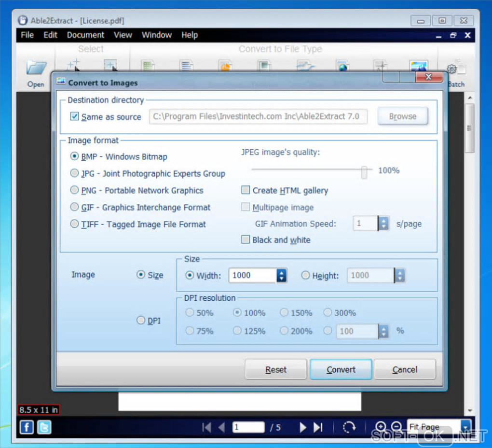This screenshot has width=492, height=448.
Task: Click the convert to Word document icon
Action: (187, 65)
